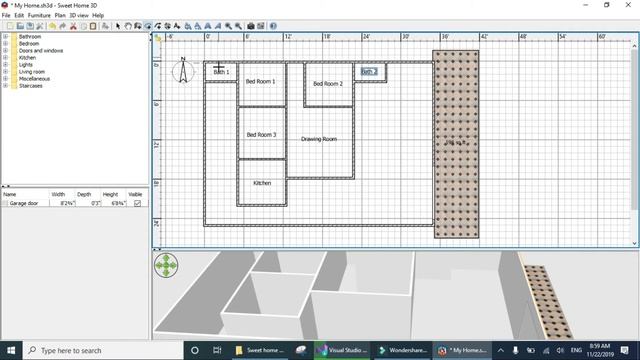Select the Create dimensions tool
Image resolution: width=640 pixels, height=360 pixels.
tap(167, 26)
